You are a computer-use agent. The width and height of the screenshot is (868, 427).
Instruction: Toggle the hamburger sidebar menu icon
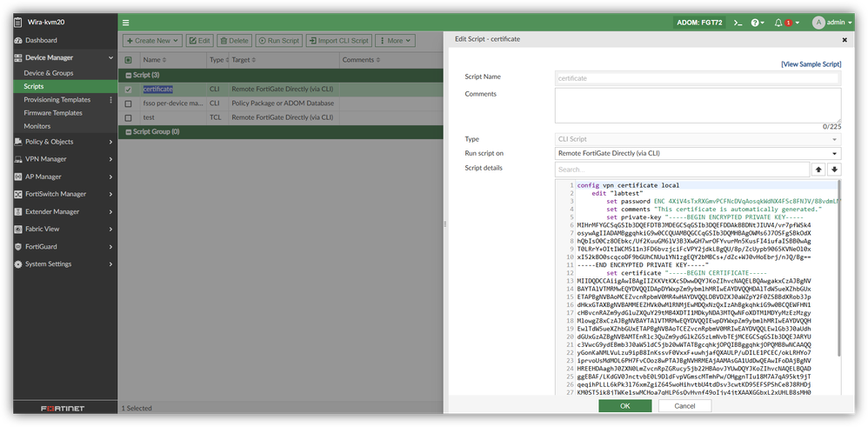coord(126,23)
